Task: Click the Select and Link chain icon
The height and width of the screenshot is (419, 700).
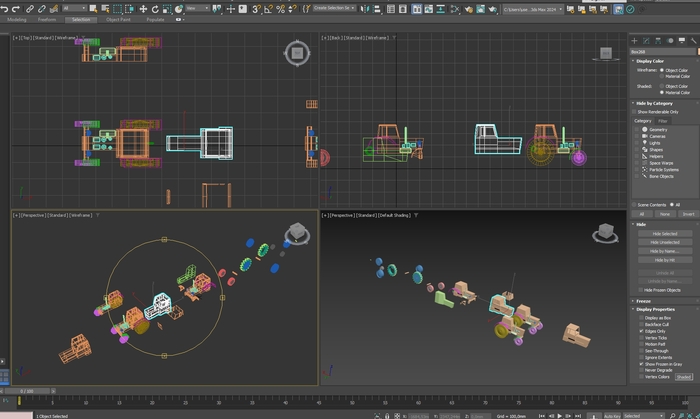Action: click(x=31, y=8)
